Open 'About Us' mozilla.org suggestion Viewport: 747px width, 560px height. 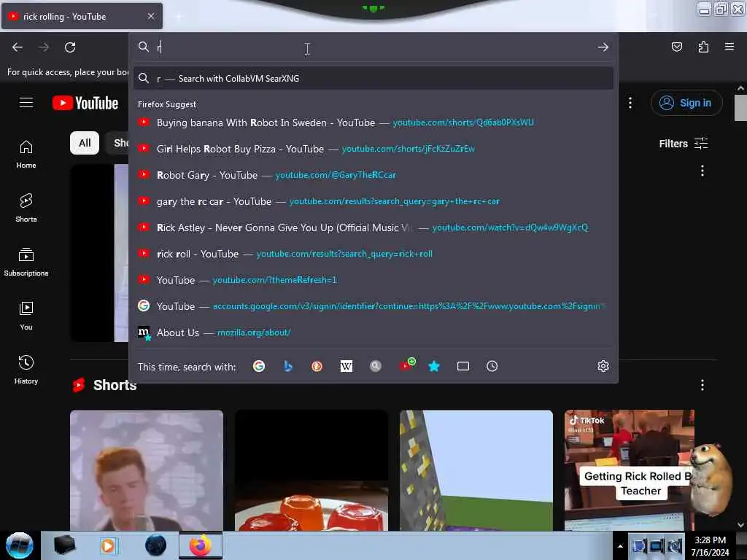click(x=373, y=332)
